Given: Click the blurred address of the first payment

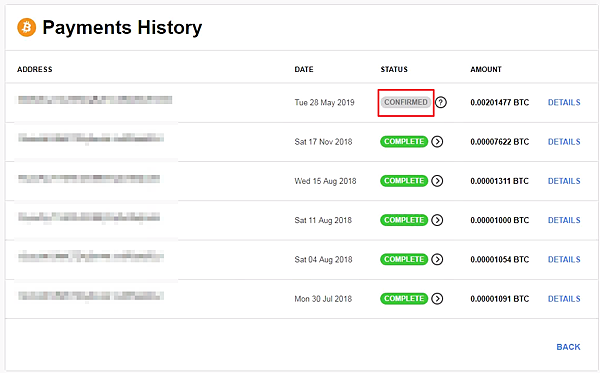Looking at the screenshot, I should coord(95,100).
